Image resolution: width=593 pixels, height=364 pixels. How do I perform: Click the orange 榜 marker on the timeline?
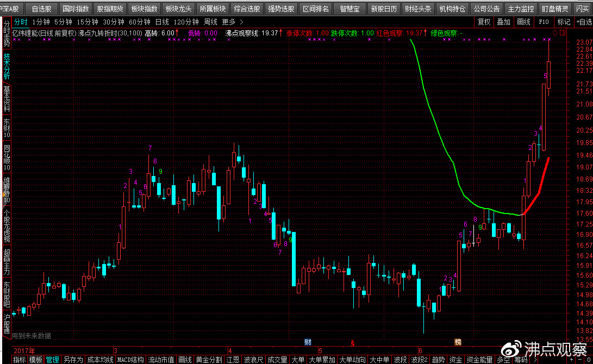point(458,342)
